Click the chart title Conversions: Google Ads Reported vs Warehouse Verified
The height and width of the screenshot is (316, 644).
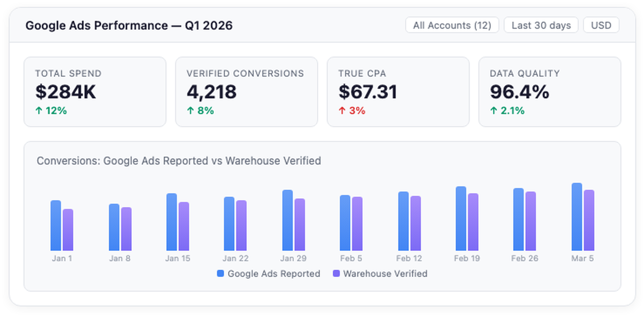(x=179, y=161)
